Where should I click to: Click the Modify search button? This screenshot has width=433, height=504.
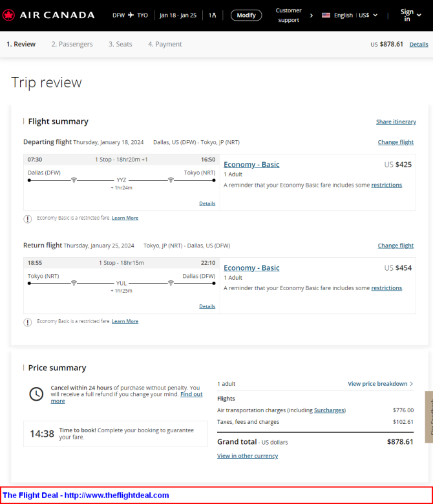(x=246, y=15)
